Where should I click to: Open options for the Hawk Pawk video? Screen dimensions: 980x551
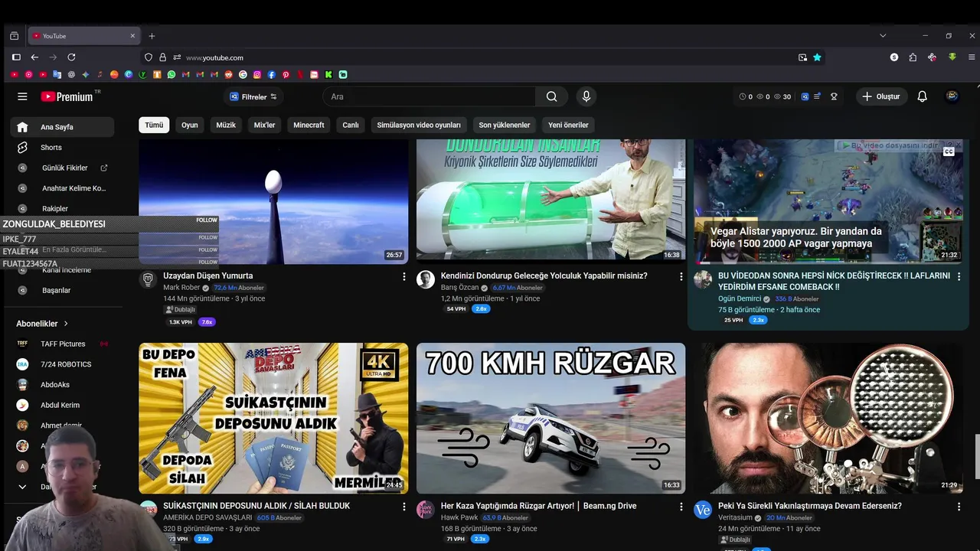[x=681, y=507]
